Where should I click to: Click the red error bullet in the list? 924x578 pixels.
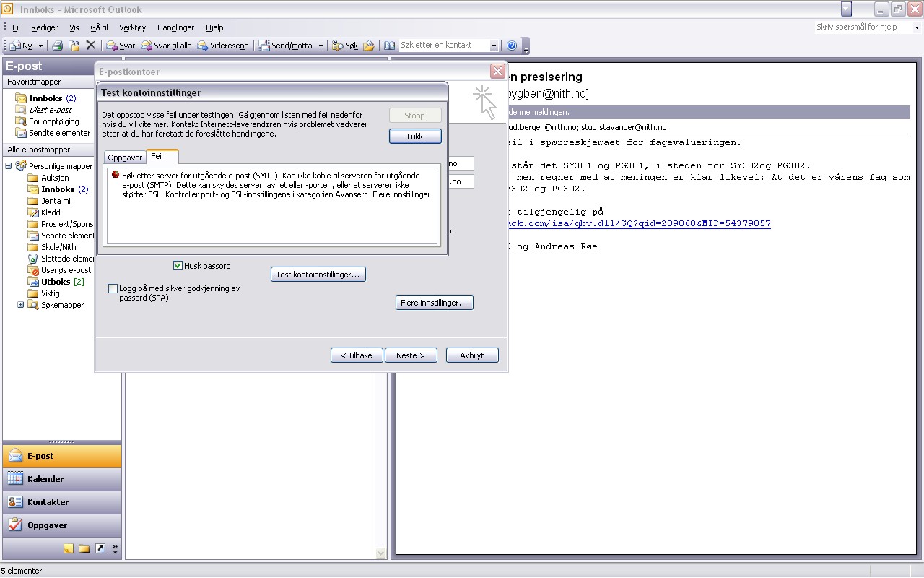click(115, 175)
